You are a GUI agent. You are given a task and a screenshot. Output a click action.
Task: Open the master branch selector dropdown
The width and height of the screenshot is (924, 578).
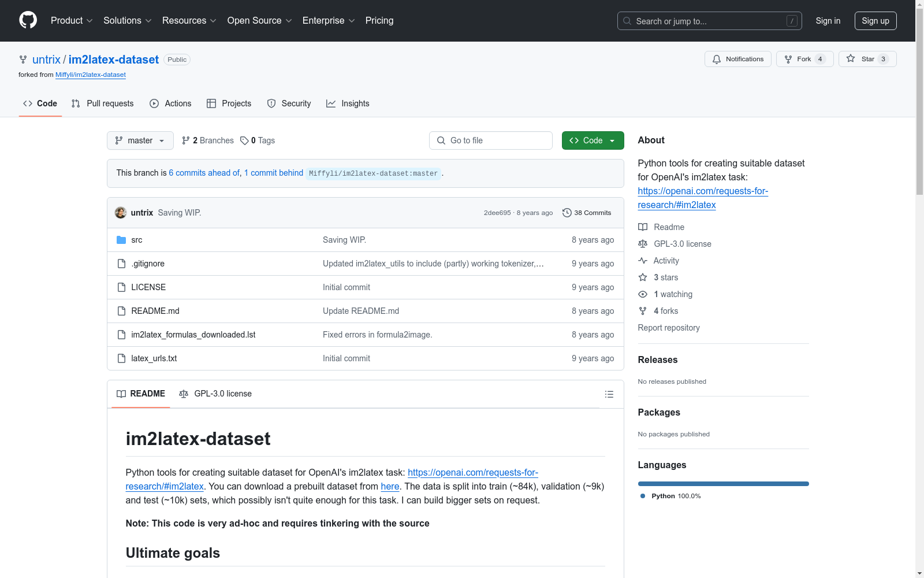point(140,140)
